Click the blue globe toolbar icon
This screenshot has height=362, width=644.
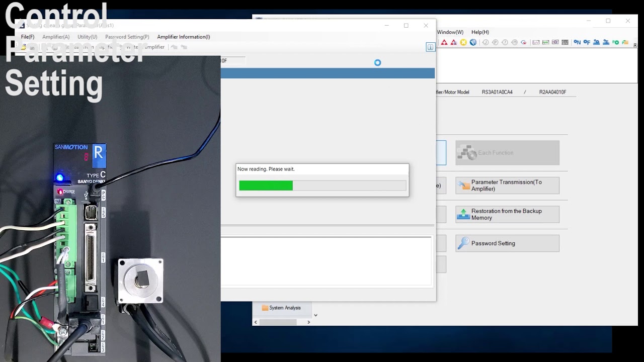click(473, 42)
